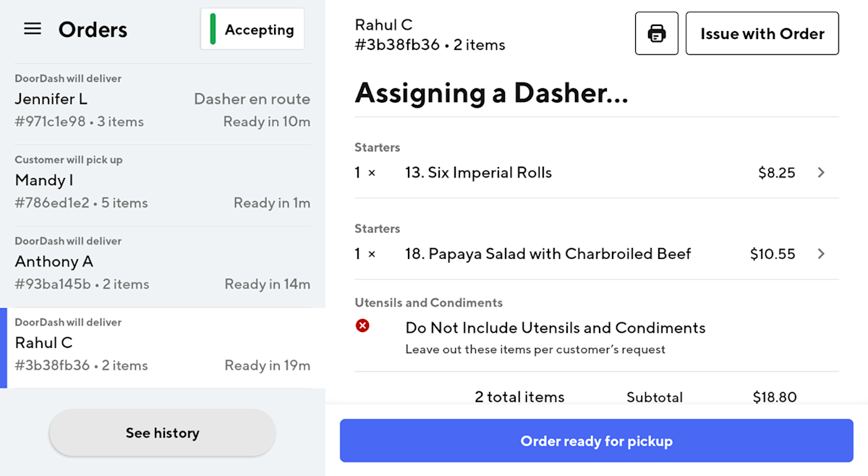Toggle the Accepting orders switch
This screenshot has width=868, height=476.
pyautogui.click(x=252, y=29)
